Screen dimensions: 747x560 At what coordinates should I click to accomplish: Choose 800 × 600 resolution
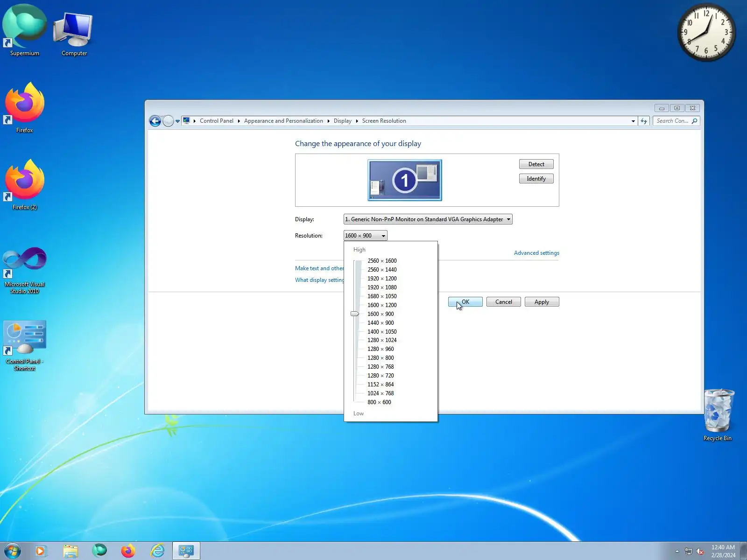click(x=379, y=402)
